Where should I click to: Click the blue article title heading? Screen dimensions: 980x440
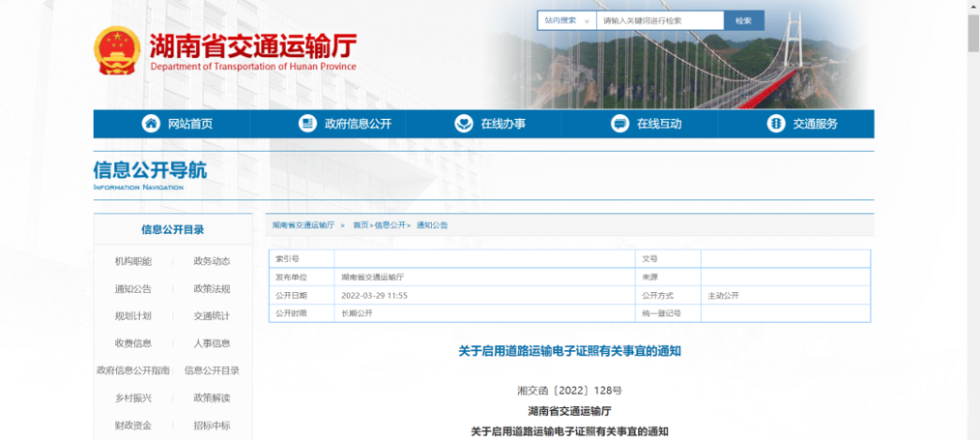(x=569, y=351)
